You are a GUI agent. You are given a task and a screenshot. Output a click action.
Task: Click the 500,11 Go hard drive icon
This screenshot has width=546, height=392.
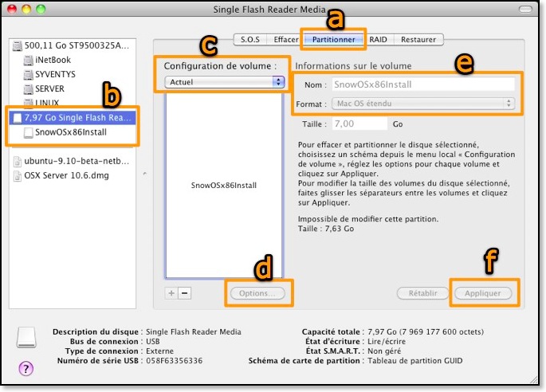click(17, 45)
